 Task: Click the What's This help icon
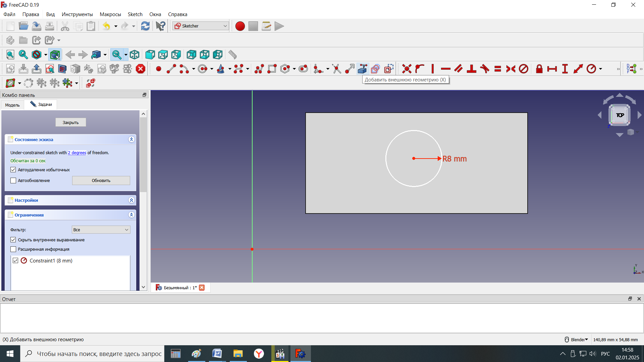point(160,26)
